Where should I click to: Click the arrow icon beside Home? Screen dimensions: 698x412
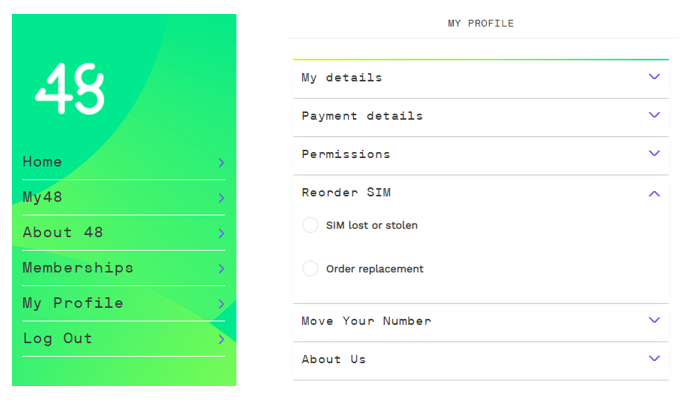click(221, 162)
